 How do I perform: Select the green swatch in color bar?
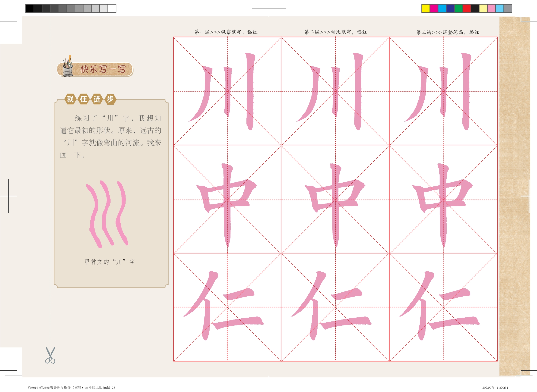(458, 8)
